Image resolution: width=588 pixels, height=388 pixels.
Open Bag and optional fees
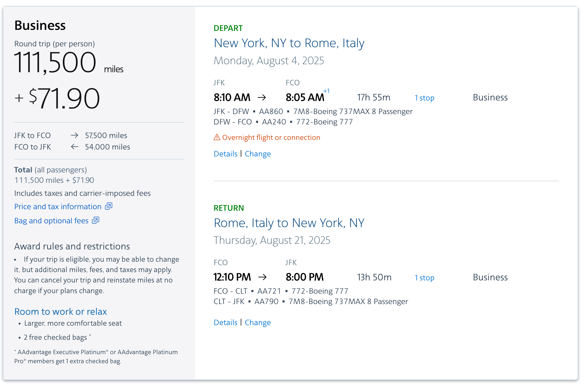click(51, 220)
